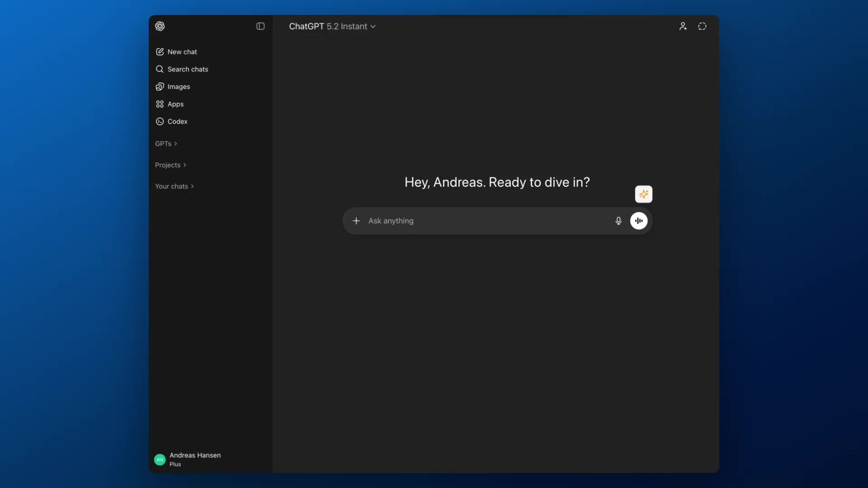Click the ChatGPT logo icon

point(160,26)
